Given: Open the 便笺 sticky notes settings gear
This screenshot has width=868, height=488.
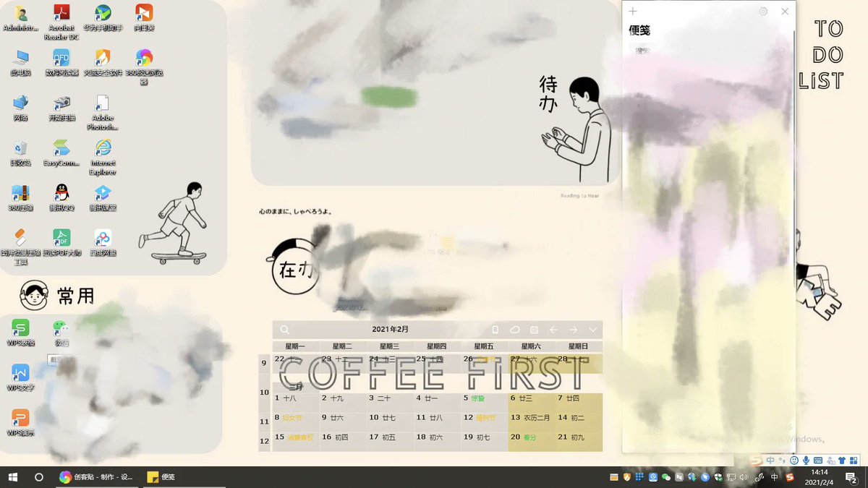Looking at the screenshot, I should point(763,11).
